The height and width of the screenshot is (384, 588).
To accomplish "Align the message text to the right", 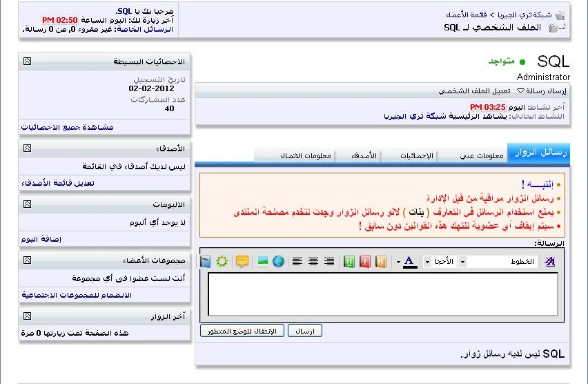I will point(329,262).
